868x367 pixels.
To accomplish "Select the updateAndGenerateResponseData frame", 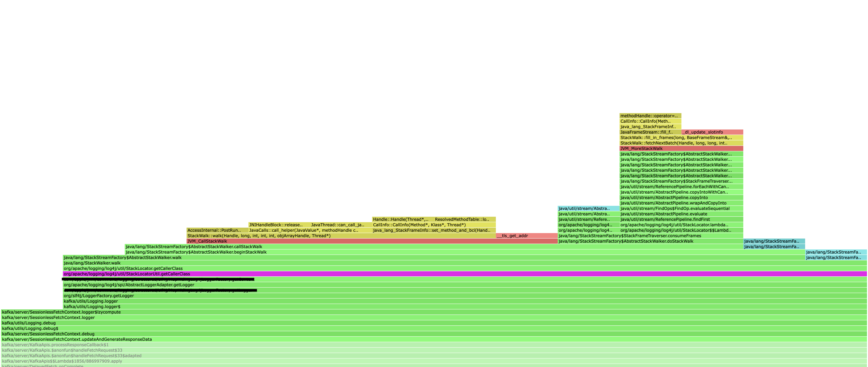I will point(434,339).
